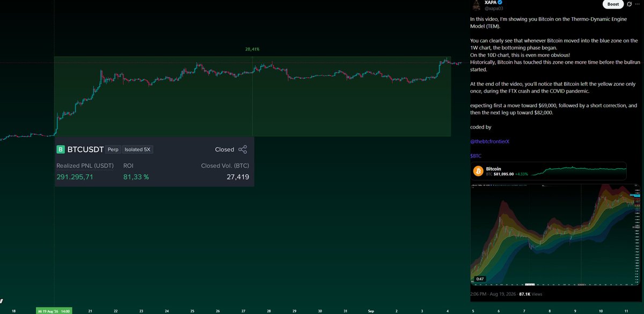This screenshot has height=314, width=644.
Task: Click date 31 on the time axis
Action: tap(346, 310)
